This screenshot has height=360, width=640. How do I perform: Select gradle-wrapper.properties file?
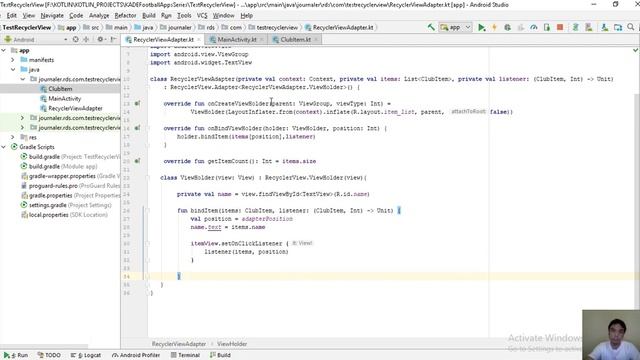70,176
